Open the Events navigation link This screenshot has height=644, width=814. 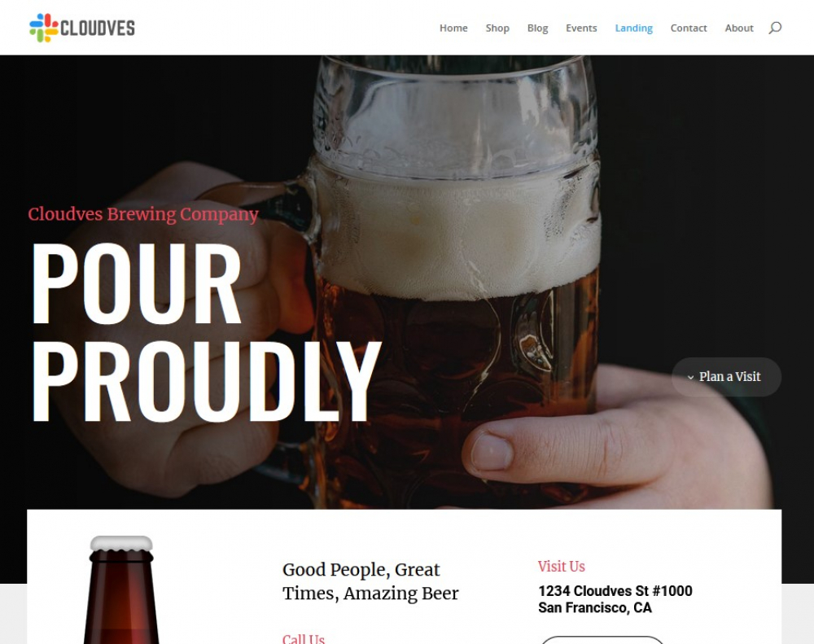(x=581, y=28)
